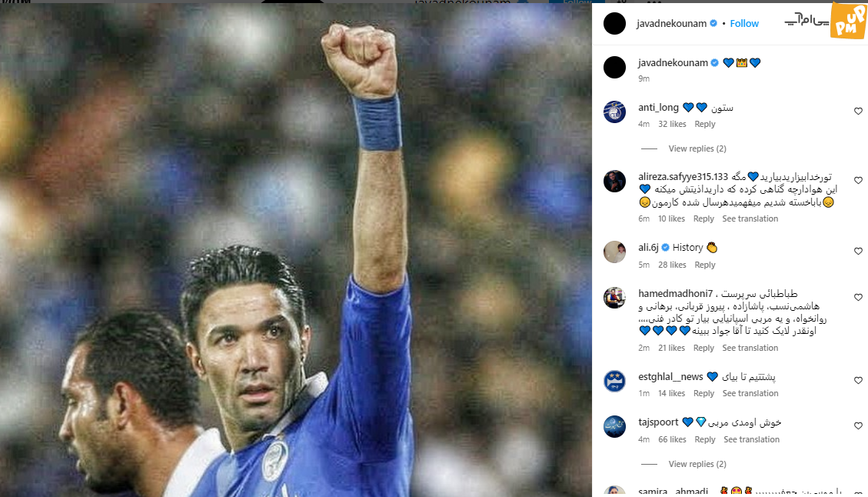Like the anti_long comment with heart icon

coord(858,112)
